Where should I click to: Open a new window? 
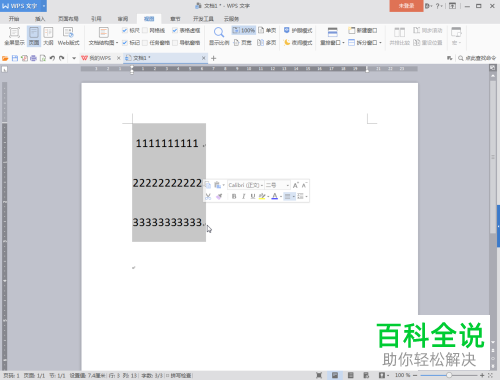click(x=363, y=30)
